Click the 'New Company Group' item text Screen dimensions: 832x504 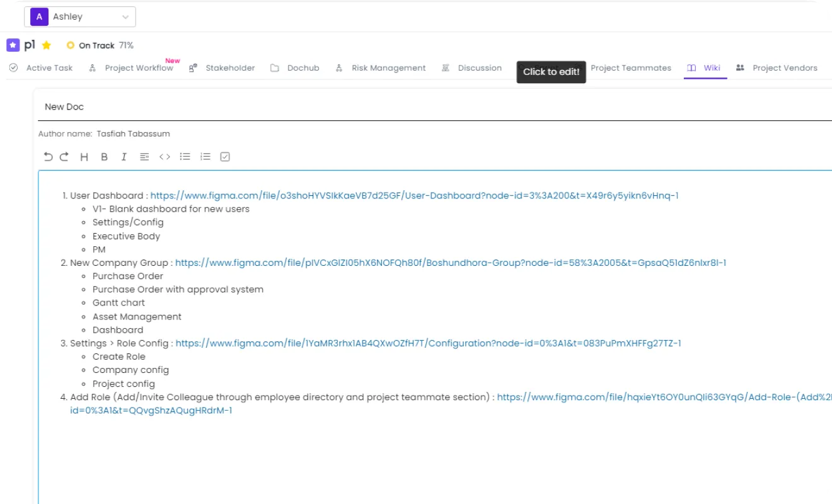[x=118, y=263]
